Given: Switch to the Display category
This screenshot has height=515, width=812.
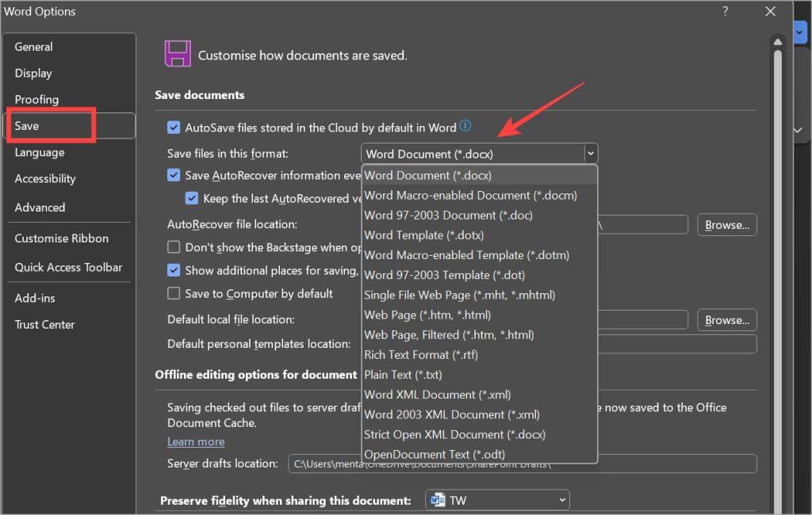Looking at the screenshot, I should point(70,73).
